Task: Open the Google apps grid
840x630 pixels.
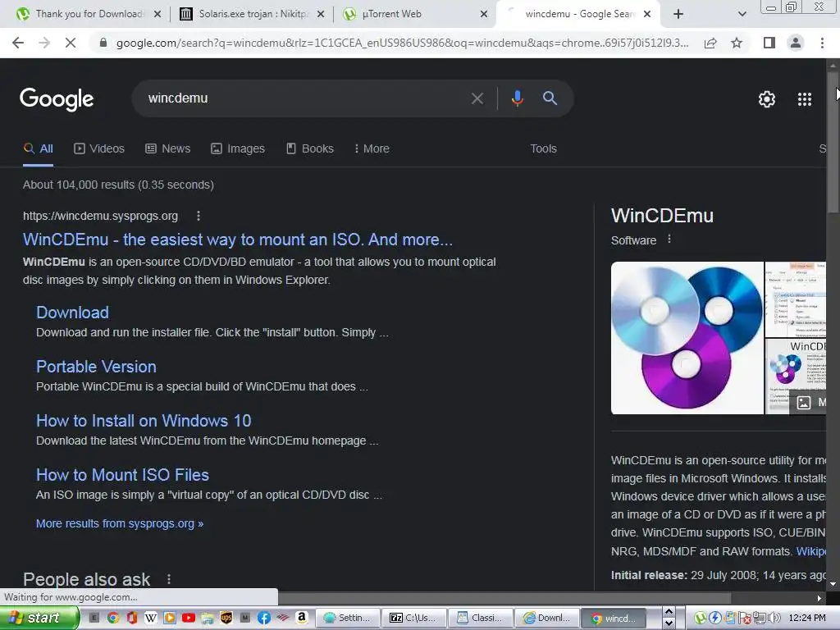Action: pyautogui.click(x=805, y=99)
